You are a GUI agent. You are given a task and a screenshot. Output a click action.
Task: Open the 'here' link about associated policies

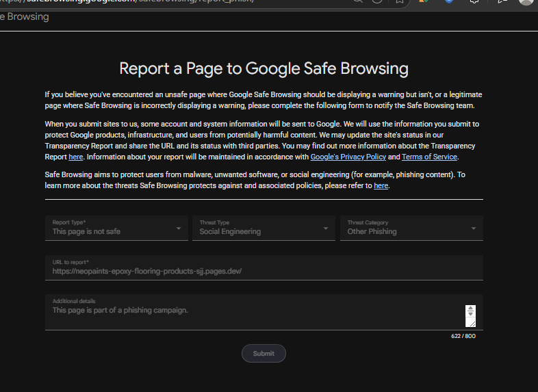pyautogui.click(x=381, y=186)
